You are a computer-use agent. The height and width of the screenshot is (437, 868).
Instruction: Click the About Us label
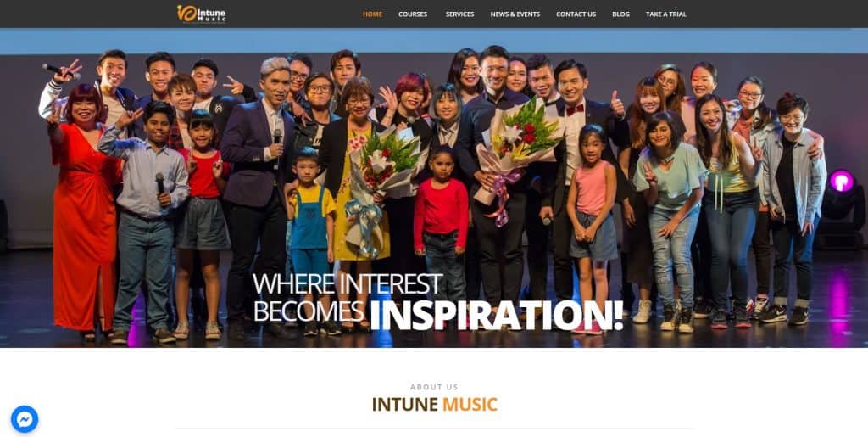(435, 387)
